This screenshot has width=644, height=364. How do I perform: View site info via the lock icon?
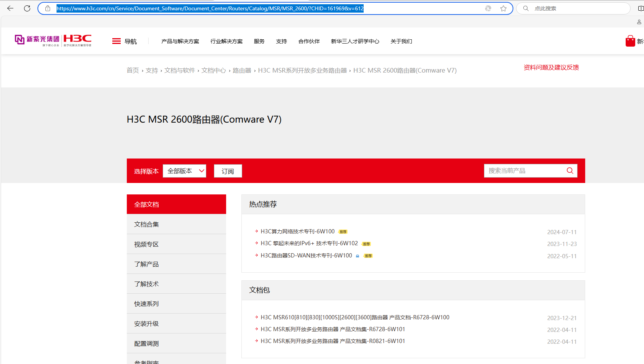coord(48,8)
